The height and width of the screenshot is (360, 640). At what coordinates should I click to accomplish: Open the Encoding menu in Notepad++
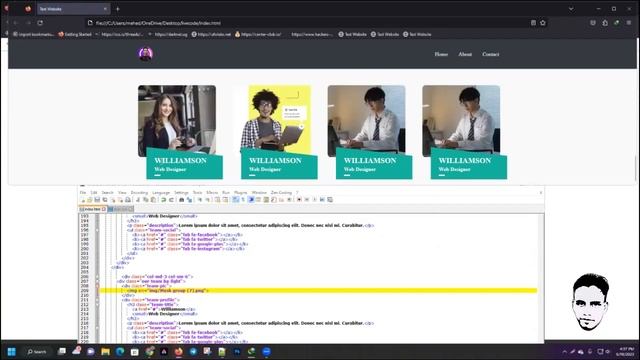point(139,193)
